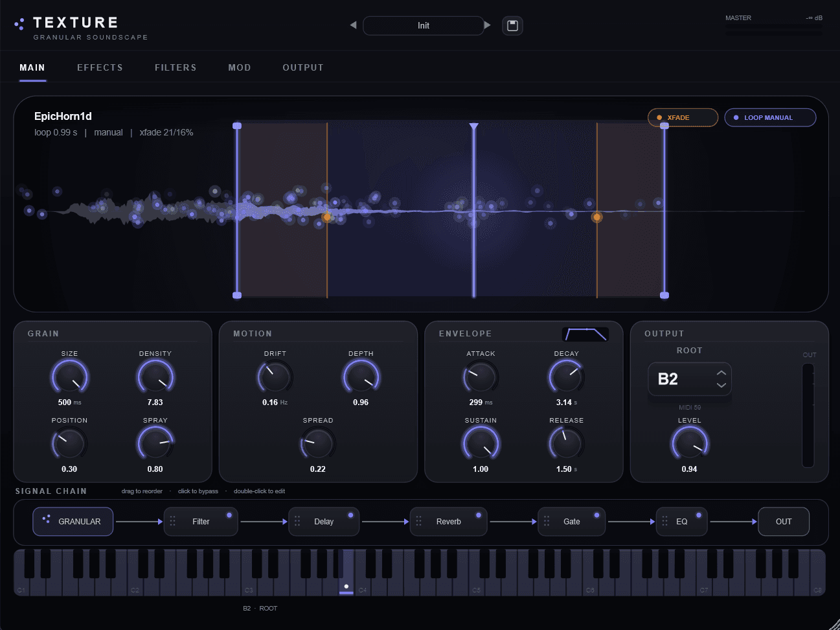
Task: Click the next preset arrow
Action: 487,25
